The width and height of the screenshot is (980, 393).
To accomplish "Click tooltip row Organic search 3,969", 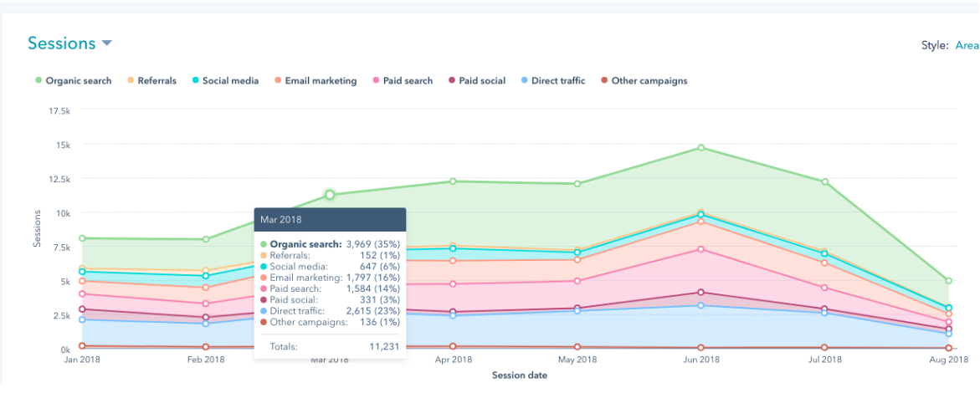I will (x=330, y=244).
